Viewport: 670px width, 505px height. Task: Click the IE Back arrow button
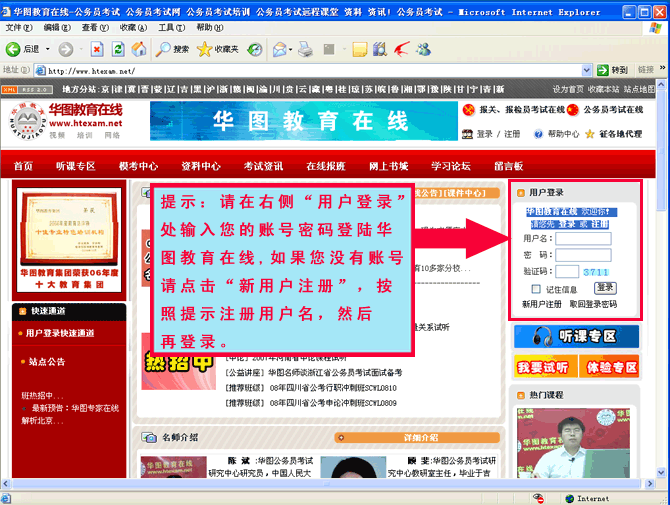pyautogui.click(x=13, y=49)
